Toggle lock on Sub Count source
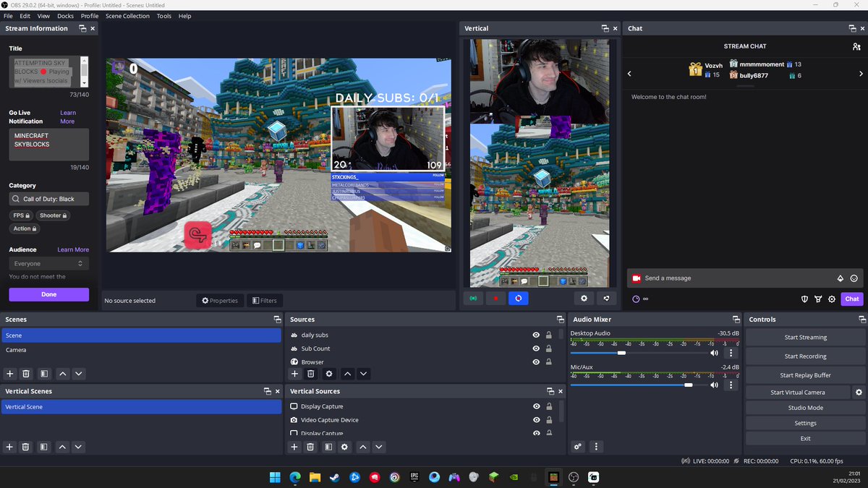868x488 pixels. (x=549, y=348)
